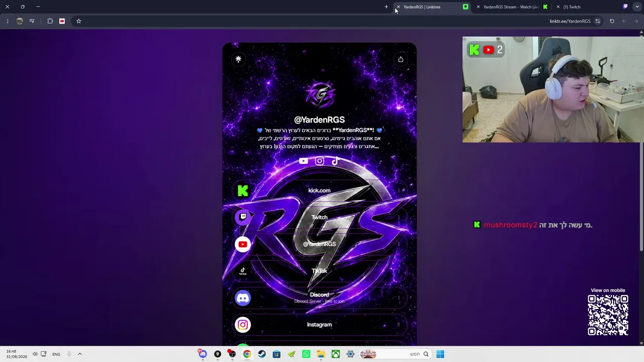Open the TikTok social icon under the bio
The width and height of the screenshot is (644, 362).
pos(335,161)
